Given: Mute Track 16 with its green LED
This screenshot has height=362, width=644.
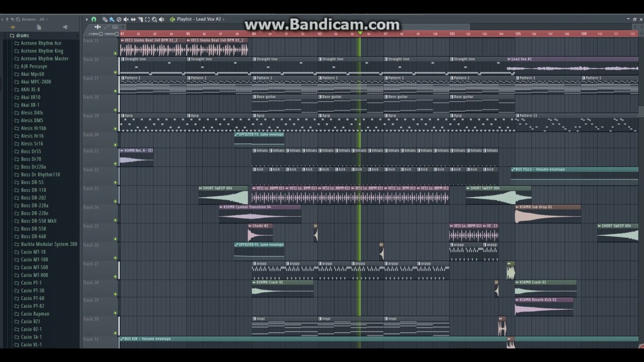Looking at the screenshot, I should click(115, 72).
